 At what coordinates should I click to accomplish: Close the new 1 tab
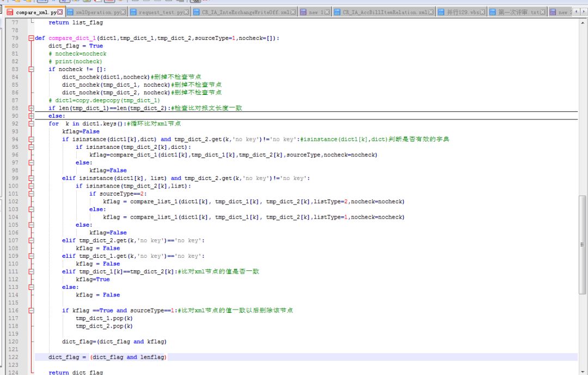tap(327, 12)
